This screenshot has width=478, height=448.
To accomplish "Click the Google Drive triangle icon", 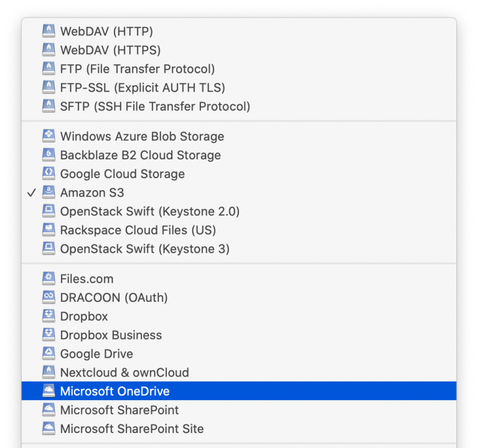I will pyautogui.click(x=49, y=353).
